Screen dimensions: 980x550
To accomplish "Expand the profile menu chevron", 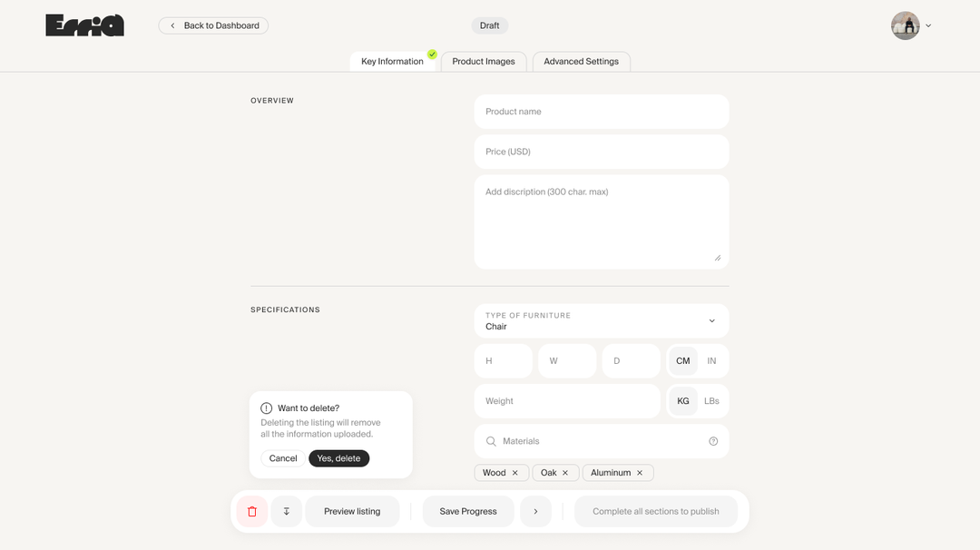I will tap(929, 25).
